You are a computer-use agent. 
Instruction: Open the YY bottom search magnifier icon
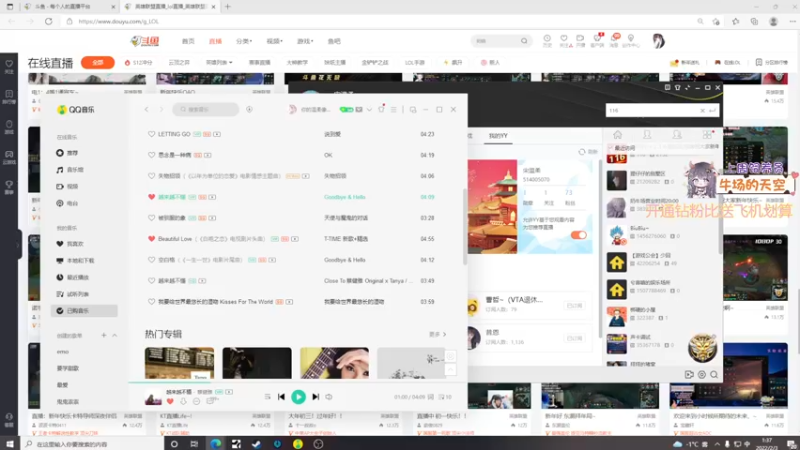click(x=714, y=374)
